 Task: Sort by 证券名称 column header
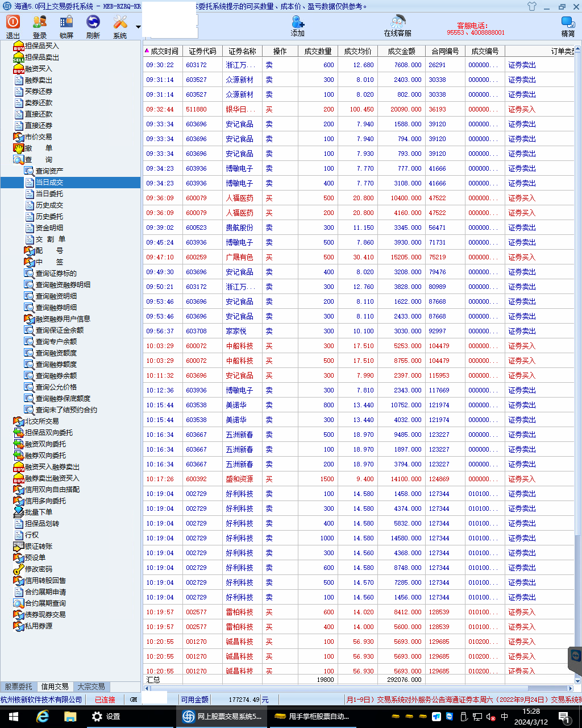coord(243,51)
